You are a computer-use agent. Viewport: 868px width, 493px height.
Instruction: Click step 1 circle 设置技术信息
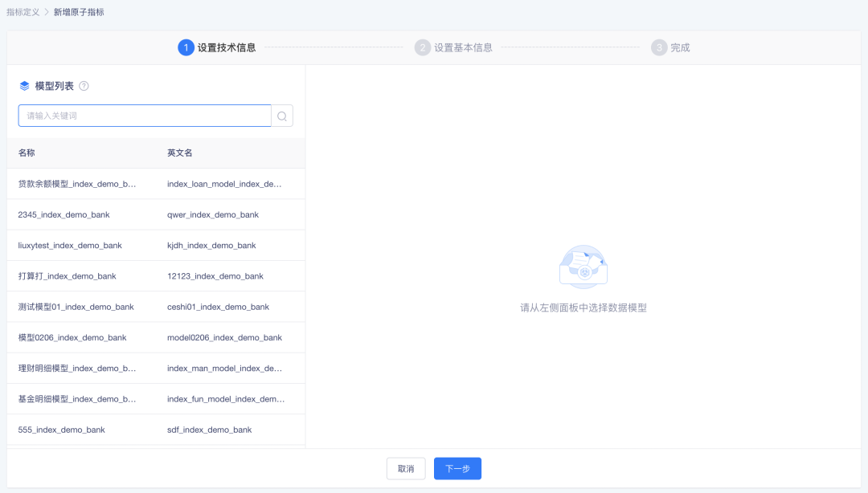coord(186,47)
